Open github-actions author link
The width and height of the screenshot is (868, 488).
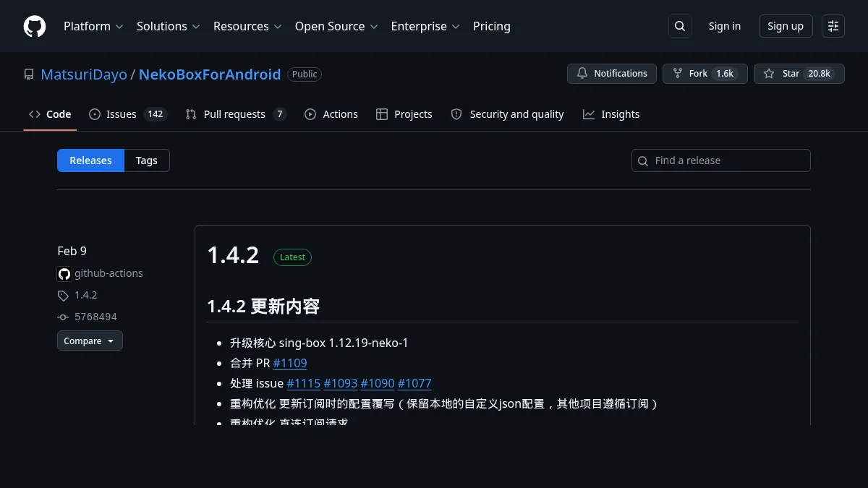tap(109, 273)
